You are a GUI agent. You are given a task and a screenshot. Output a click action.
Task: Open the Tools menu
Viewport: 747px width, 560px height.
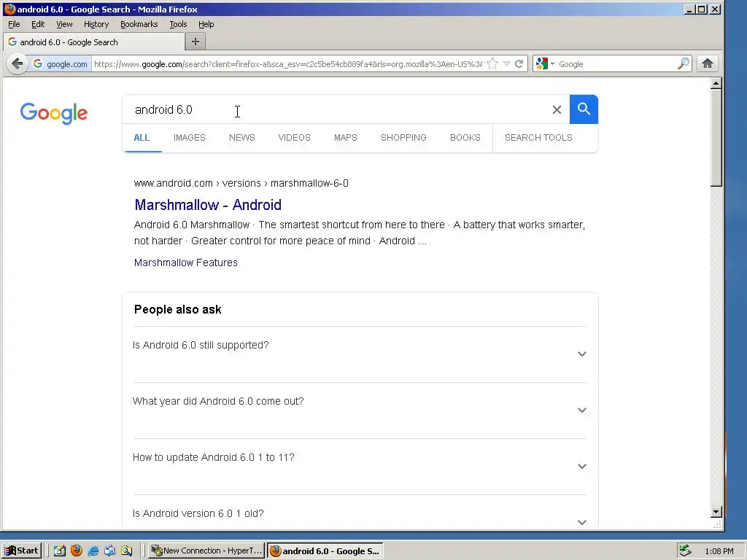click(x=178, y=24)
